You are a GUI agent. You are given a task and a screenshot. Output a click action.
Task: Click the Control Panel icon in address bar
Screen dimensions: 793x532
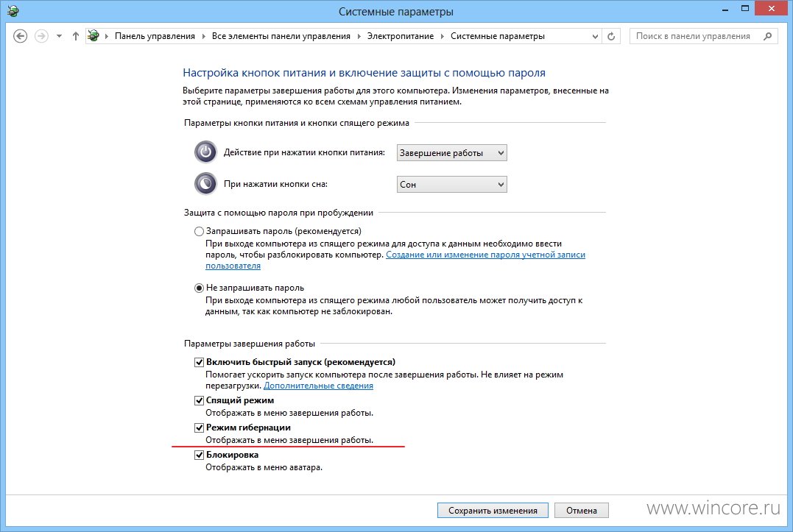point(94,36)
